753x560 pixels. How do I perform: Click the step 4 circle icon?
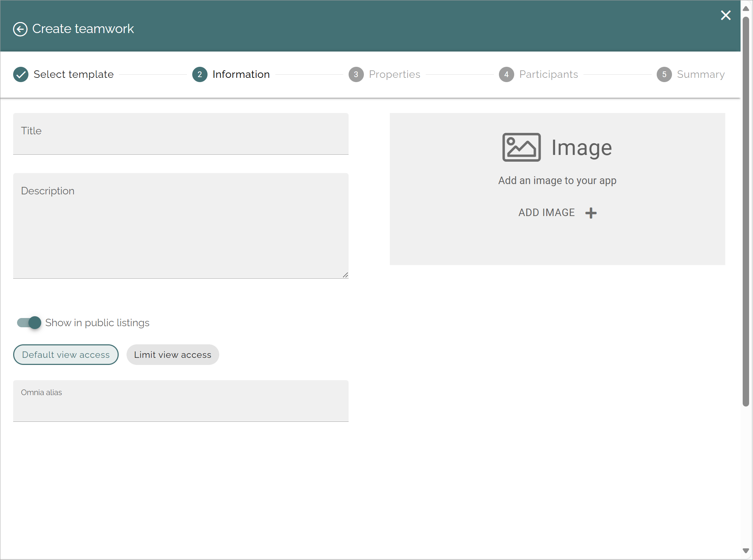coord(506,74)
